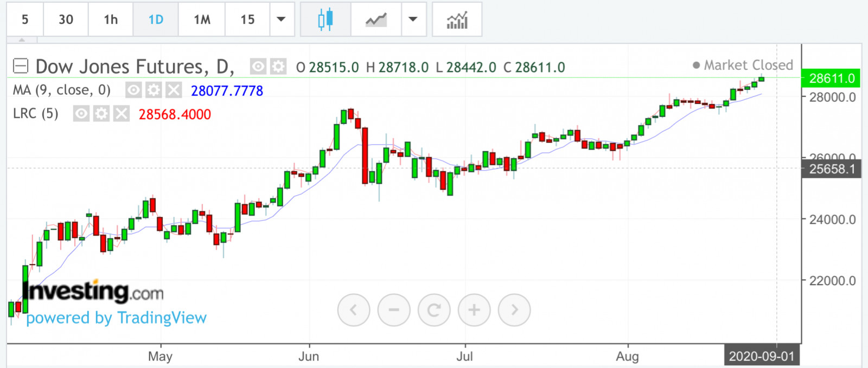
Task: Switch to the line chart type icon
Action: [x=376, y=20]
